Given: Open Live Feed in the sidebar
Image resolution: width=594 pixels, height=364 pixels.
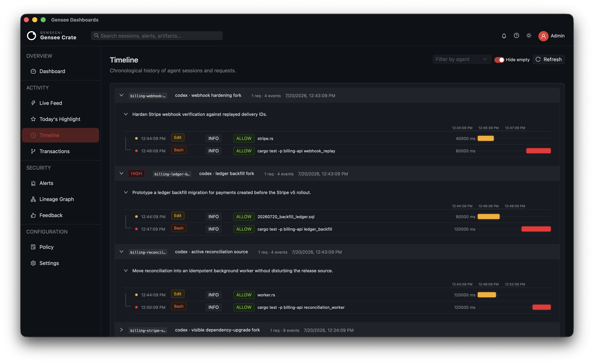Looking at the screenshot, I should (61, 103).
